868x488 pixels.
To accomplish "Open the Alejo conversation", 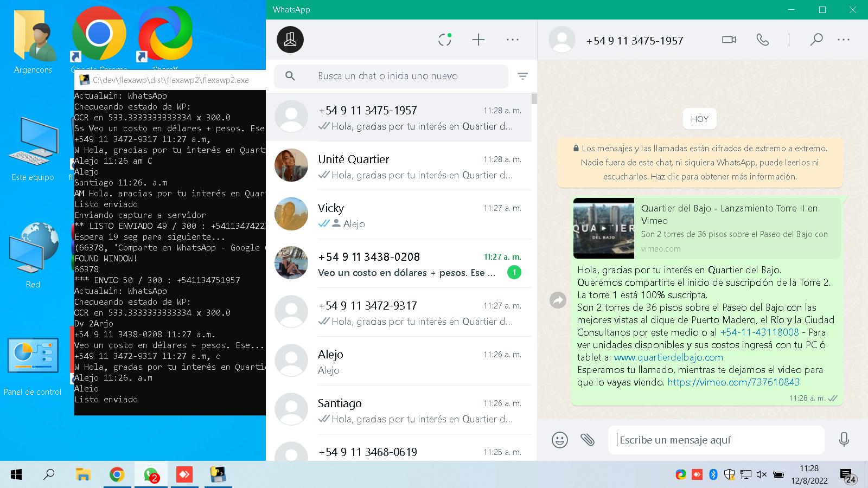I will tap(399, 362).
